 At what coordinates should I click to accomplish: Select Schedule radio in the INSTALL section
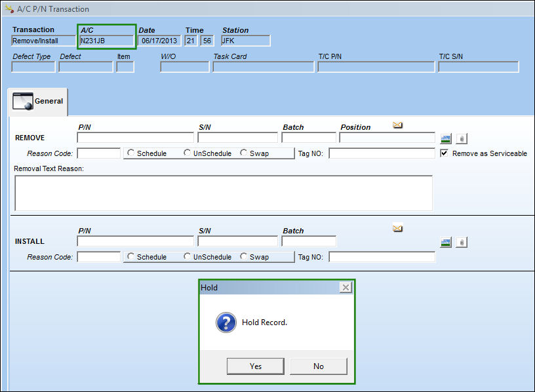(130, 256)
